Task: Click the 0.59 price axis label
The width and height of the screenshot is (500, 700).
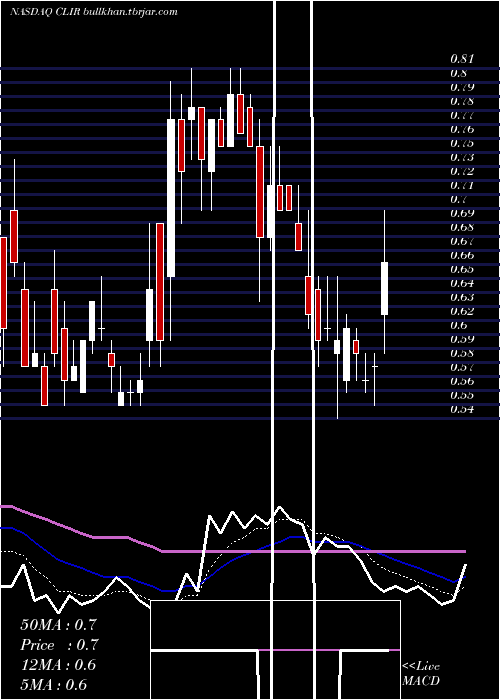Action: pyautogui.click(x=462, y=339)
